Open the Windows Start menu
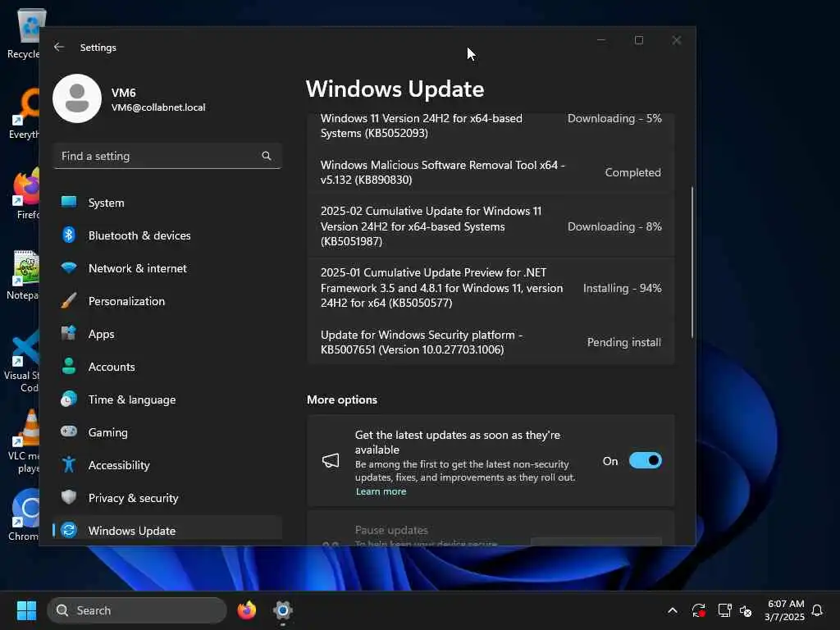Screen dimensions: 840x630 pos(26,610)
